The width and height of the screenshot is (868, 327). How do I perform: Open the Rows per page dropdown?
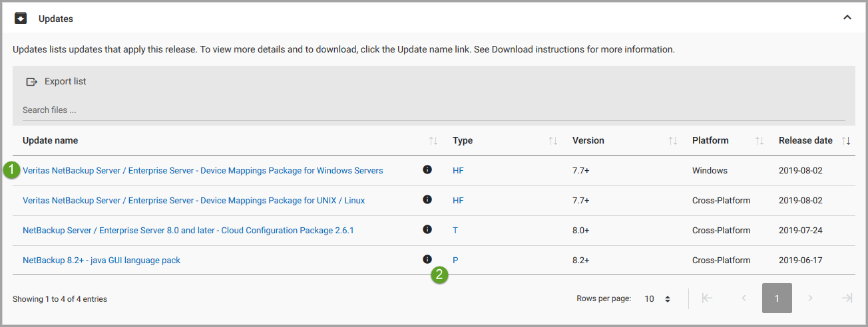658,299
